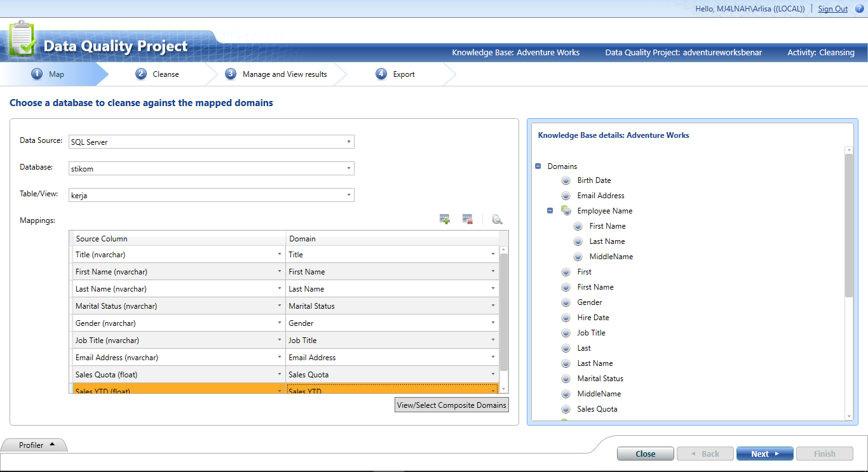Image resolution: width=868 pixels, height=472 pixels.
Task: Expand the Profiler panel arrow
Action: pyautogui.click(x=53, y=444)
